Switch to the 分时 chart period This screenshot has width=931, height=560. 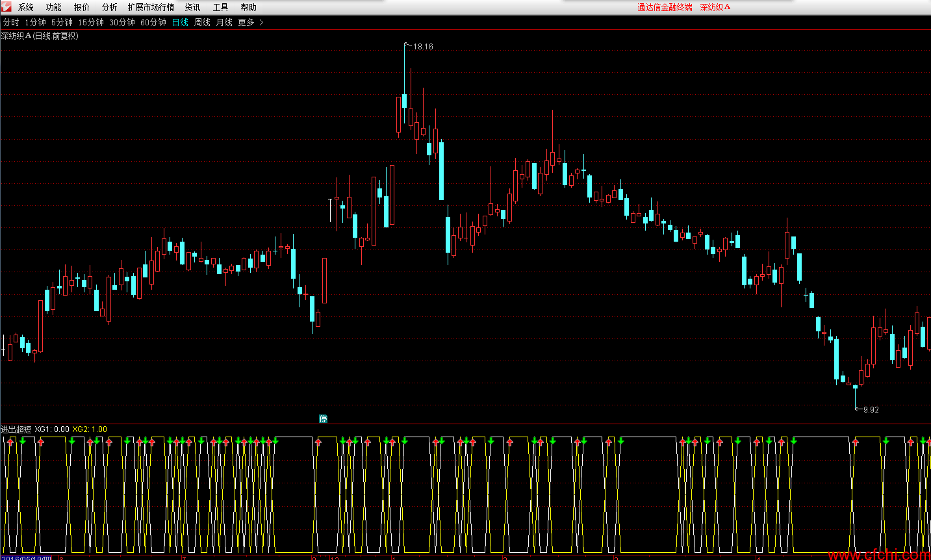(11, 22)
